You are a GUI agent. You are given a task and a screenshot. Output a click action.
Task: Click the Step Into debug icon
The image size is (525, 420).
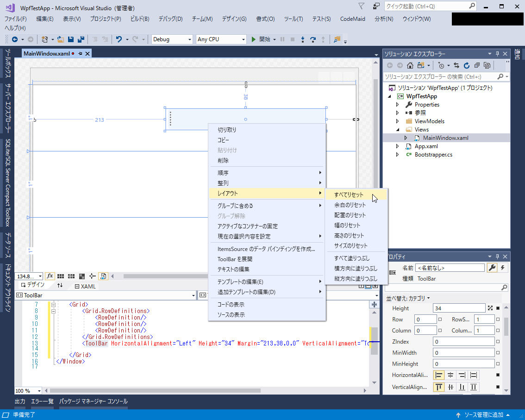[x=303, y=39]
